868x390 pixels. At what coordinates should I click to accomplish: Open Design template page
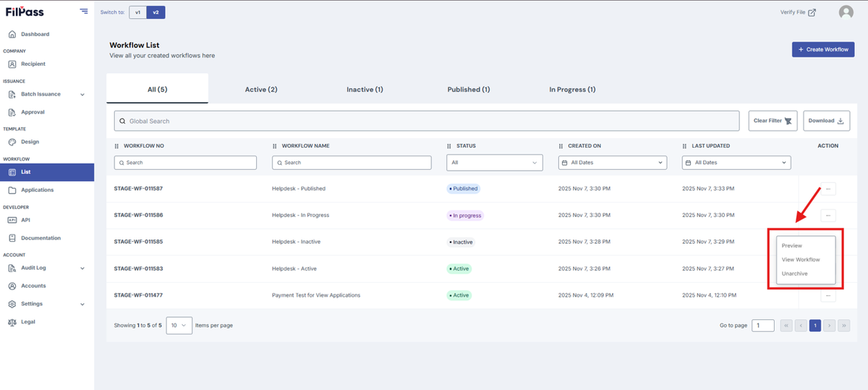click(x=30, y=142)
